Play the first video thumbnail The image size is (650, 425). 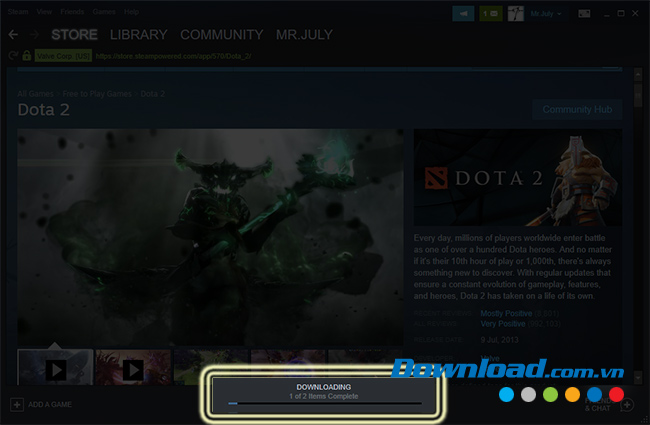56,369
